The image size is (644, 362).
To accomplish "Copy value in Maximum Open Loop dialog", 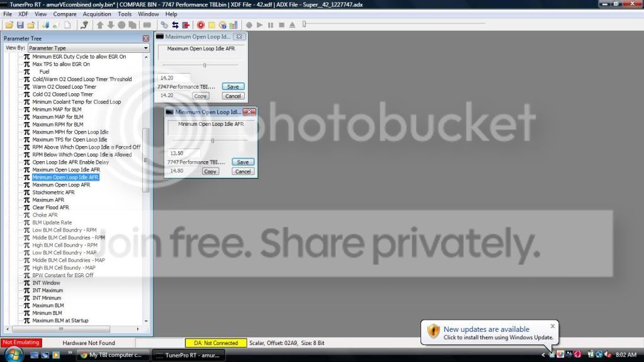I will (x=200, y=96).
